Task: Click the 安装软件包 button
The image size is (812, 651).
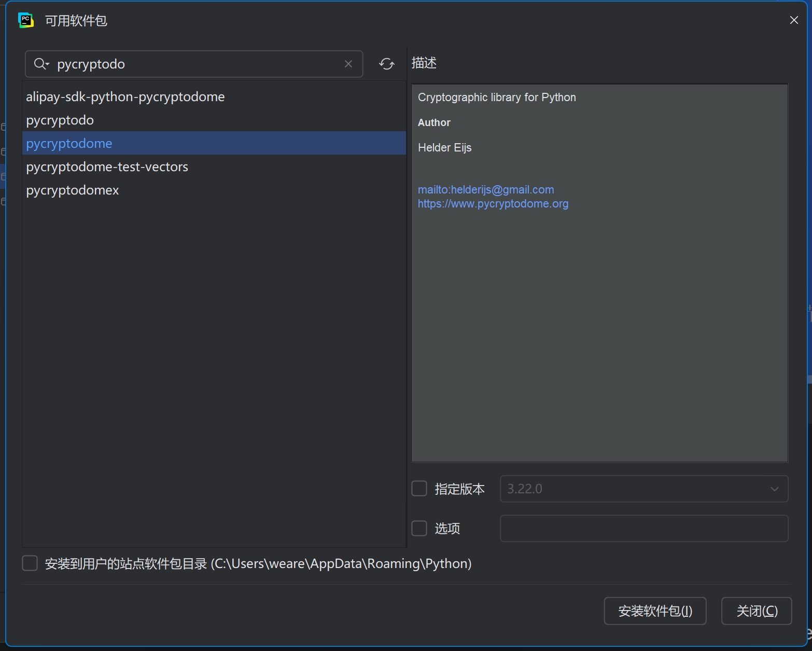Action: [655, 611]
